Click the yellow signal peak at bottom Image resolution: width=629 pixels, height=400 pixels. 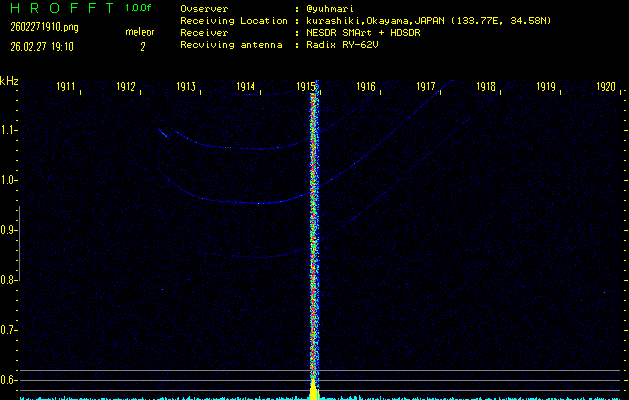[314, 390]
